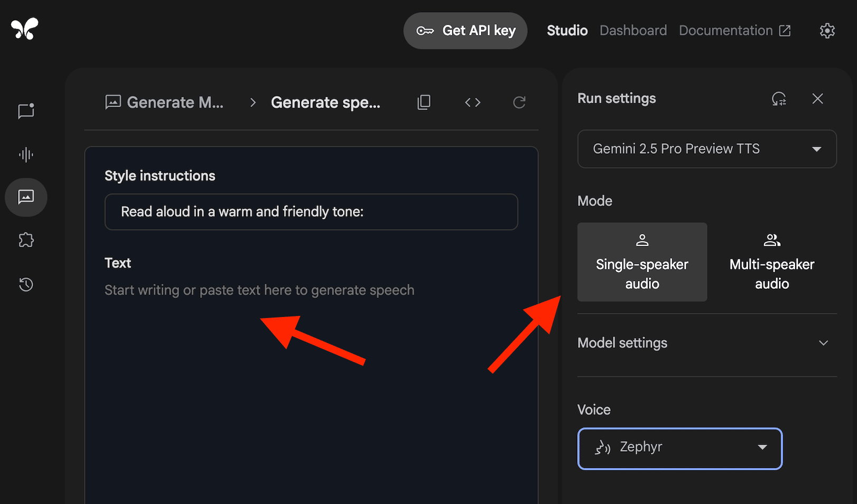Click the Get API key button
This screenshot has width=857, height=504.
point(465,31)
